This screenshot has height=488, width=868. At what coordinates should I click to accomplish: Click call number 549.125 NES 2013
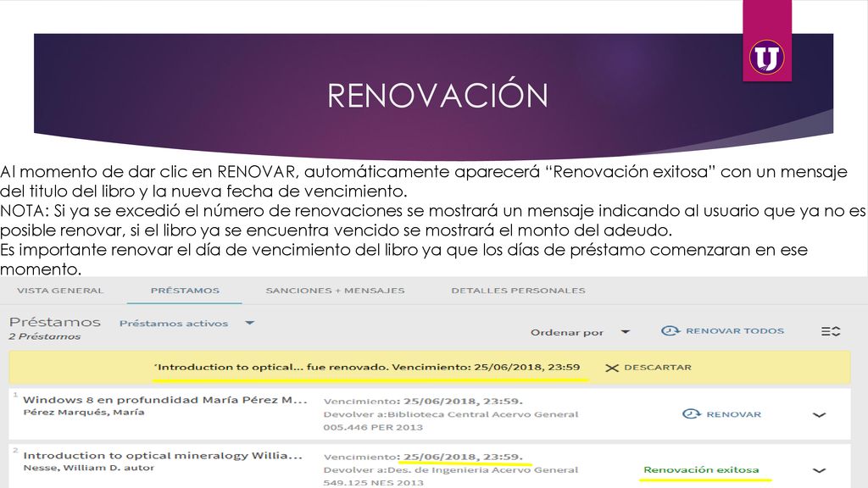click(373, 483)
